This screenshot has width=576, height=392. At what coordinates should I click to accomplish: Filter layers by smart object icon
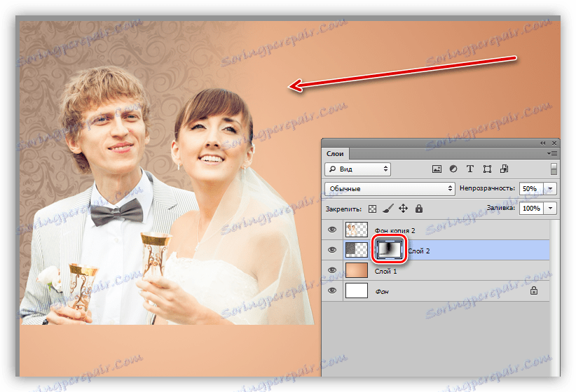(504, 169)
